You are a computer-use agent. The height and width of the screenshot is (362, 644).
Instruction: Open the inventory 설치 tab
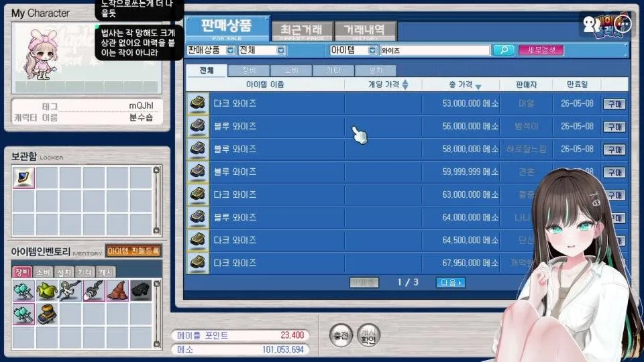coord(64,272)
